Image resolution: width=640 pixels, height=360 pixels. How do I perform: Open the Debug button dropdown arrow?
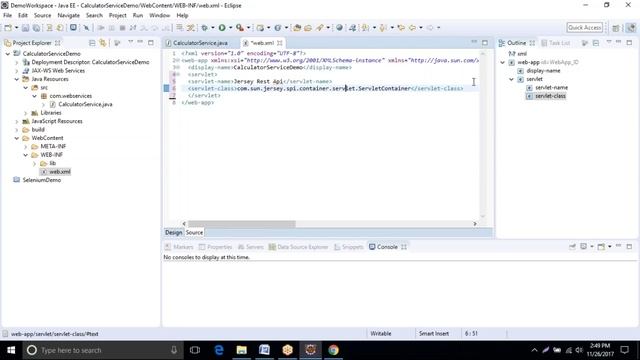(x=213, y=28)
